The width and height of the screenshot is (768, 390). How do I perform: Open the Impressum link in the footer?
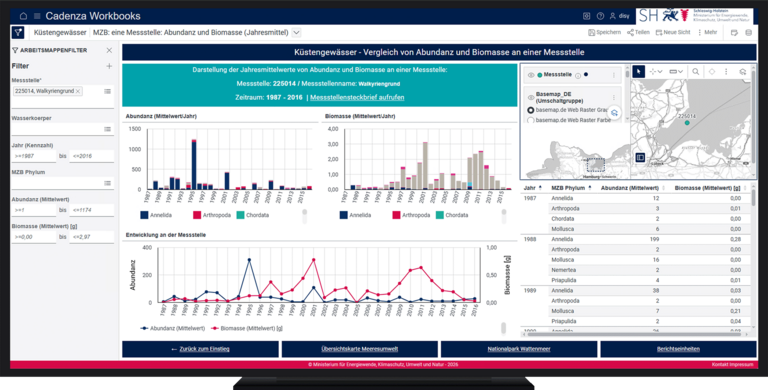pyautogui.click(x=741, y=365)
